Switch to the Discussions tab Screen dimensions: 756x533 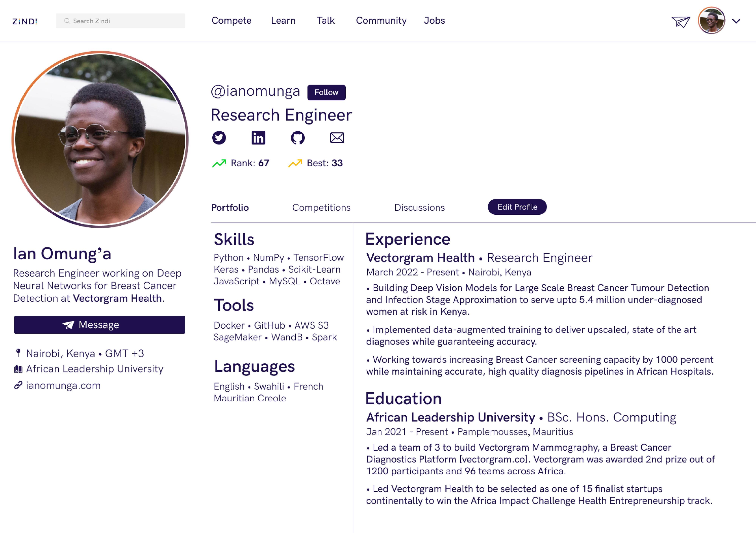[x=420, y=208]
